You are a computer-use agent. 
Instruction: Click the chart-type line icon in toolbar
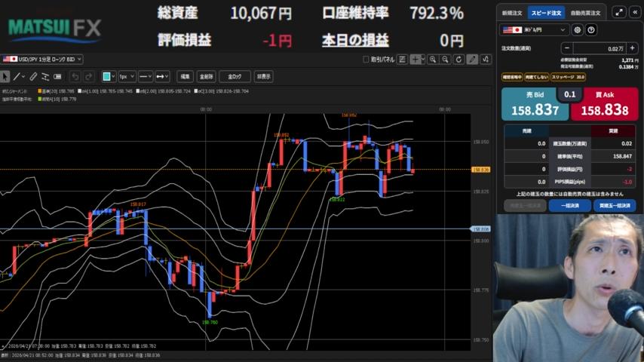[486, 60]
